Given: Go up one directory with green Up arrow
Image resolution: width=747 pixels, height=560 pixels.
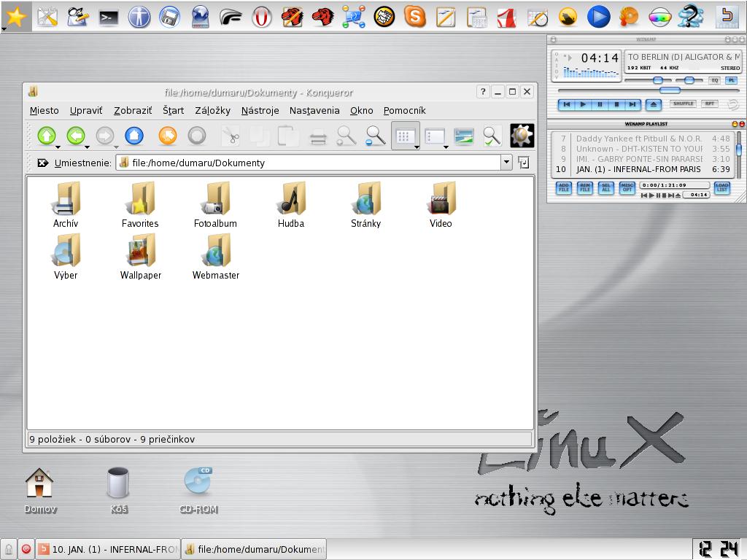Looking at the screenshot, I should pos(47,136).
